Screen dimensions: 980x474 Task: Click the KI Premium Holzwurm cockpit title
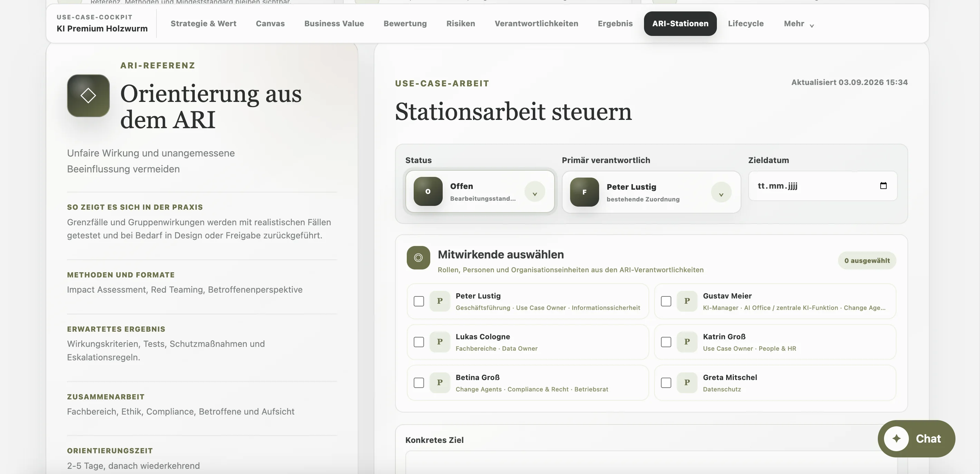click(102, 29)
